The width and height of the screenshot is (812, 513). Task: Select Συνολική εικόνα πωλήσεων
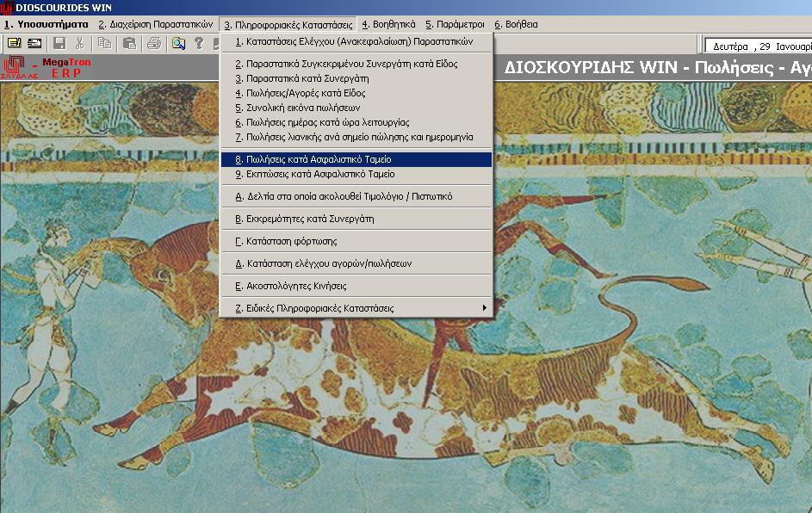click(x=356, y=108)
